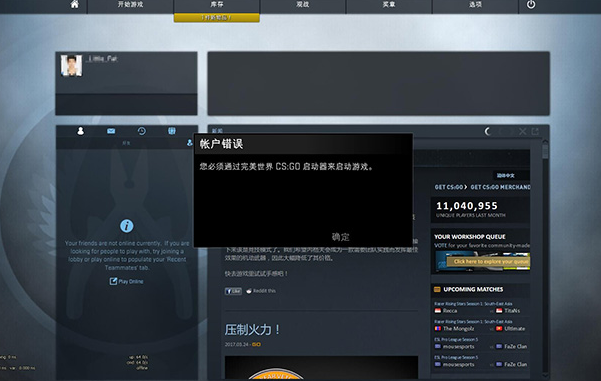
Task: Click the Facebook Like button
Action: pyautogui.click(x=233, y=291)
